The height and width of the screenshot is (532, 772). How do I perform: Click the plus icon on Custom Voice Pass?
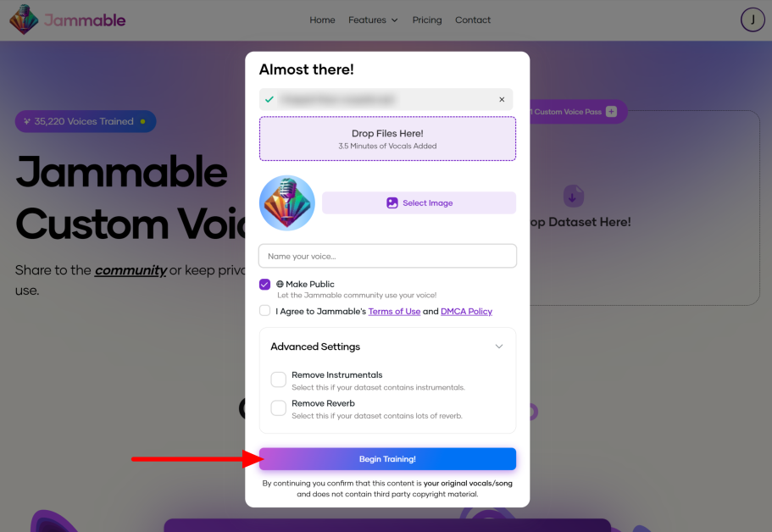click(x=611, y=112)
